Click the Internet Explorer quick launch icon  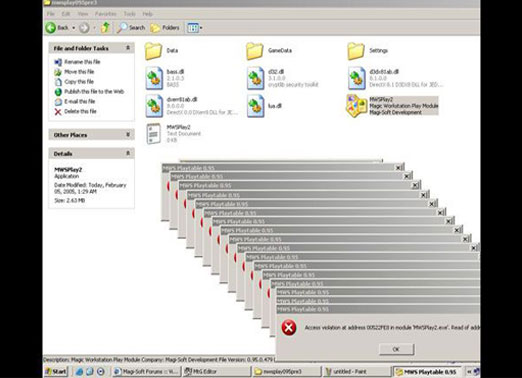tap(79, 371)
